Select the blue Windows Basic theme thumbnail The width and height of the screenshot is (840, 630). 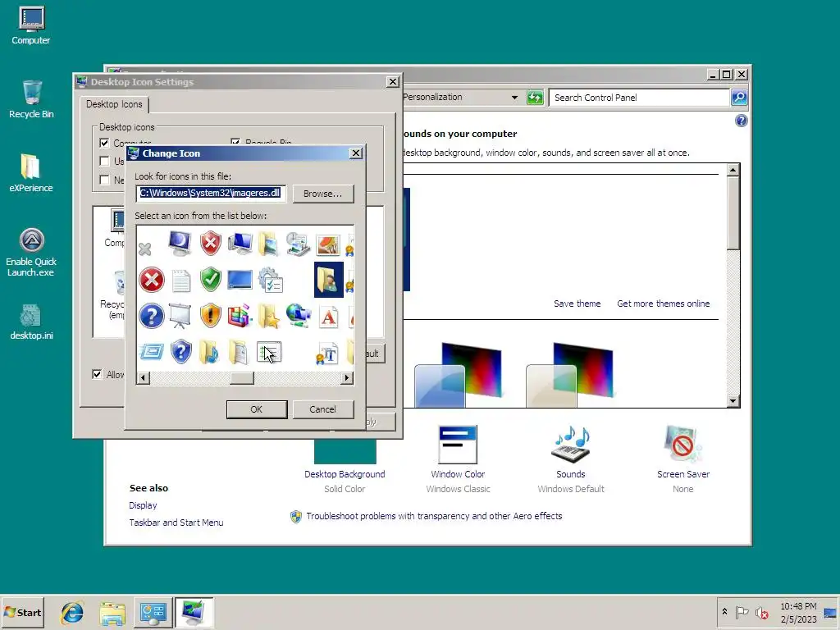(458, 375)
